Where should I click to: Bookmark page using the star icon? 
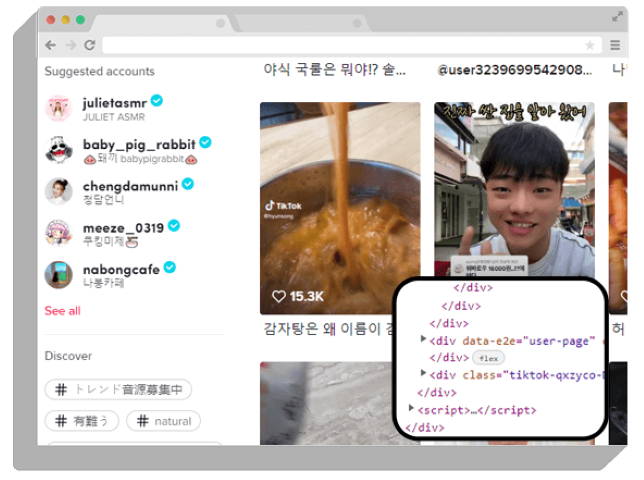590,45
